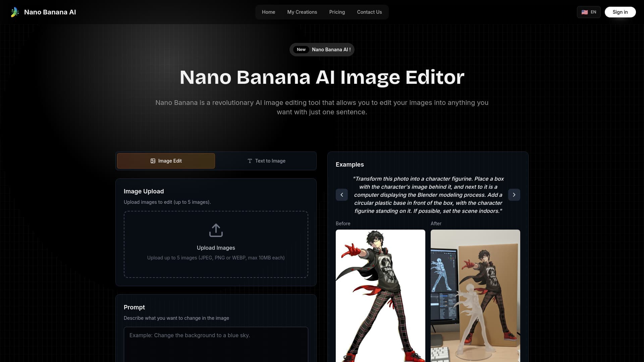The image size is (644, 362).
Task: View the After figurine example image
Action: [x=475, y=295]
